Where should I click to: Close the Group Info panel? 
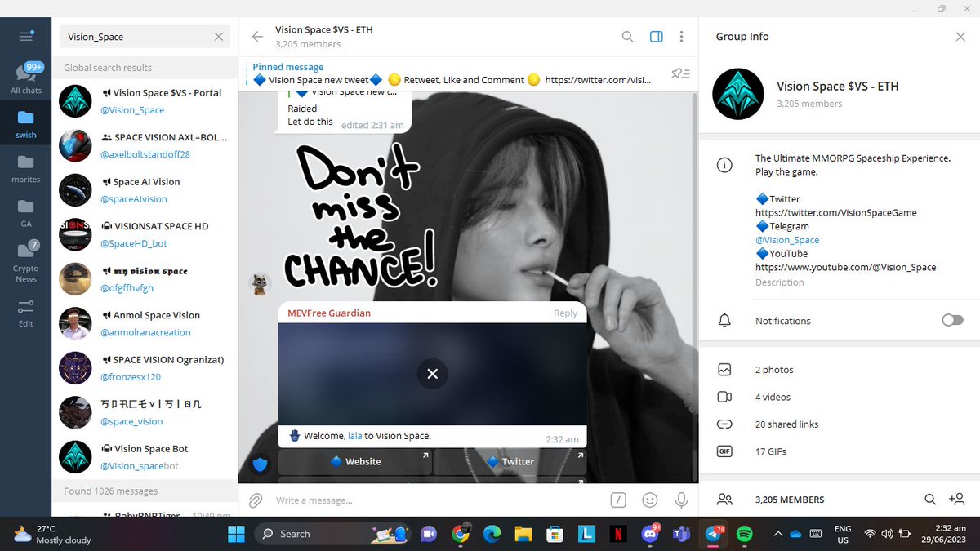click(960, 37)
